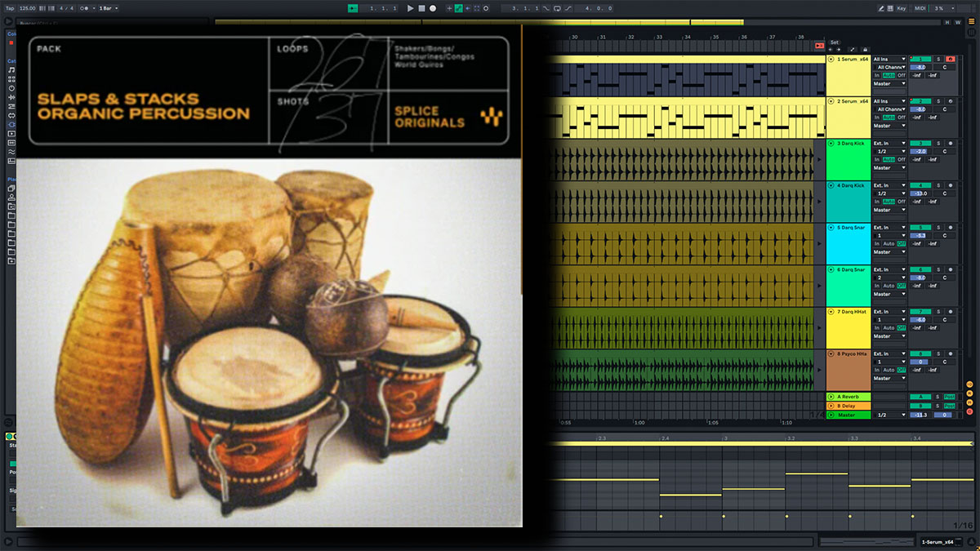Toggle the track 6 activator button
The height and width of the screenshot is (551, 980).
pyautogui.click(x=920, y=270)
